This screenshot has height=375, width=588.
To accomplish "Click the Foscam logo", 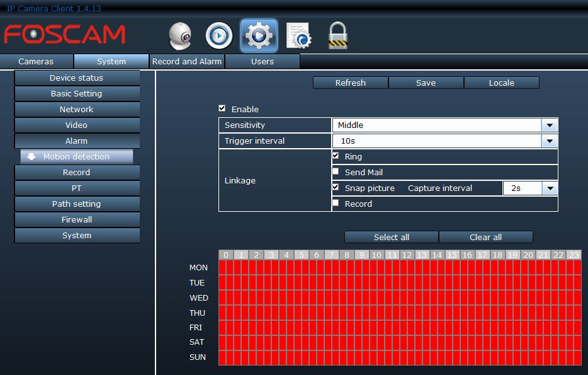I will tap(65, 34).
